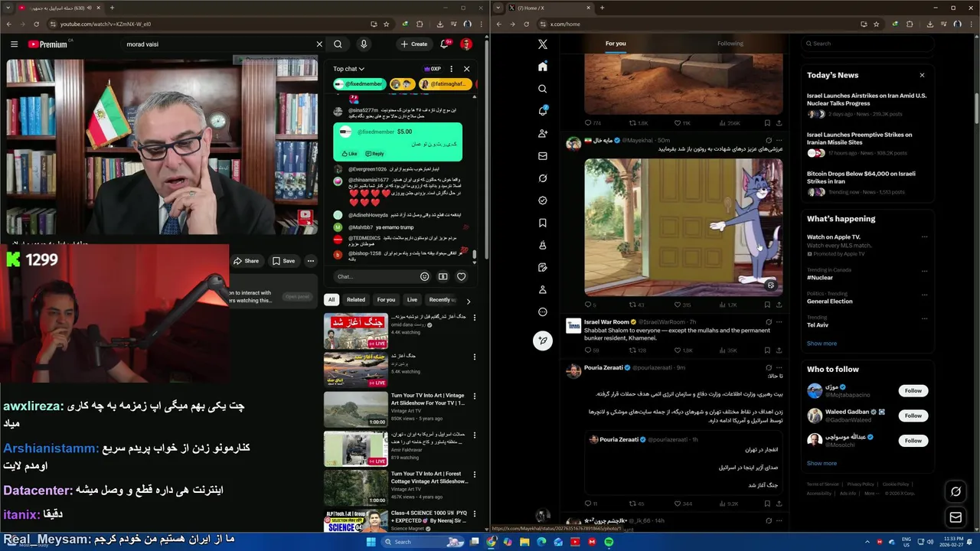Clear the 'morad vaisi' search text
This screenshot has height=551, width=980.
(x=319, y=44)
